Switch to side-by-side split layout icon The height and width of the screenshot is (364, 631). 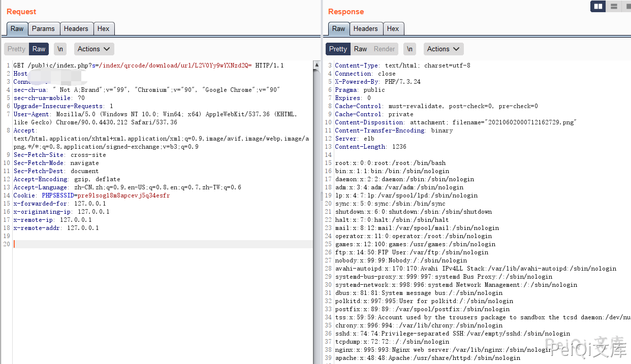point(598,7)
